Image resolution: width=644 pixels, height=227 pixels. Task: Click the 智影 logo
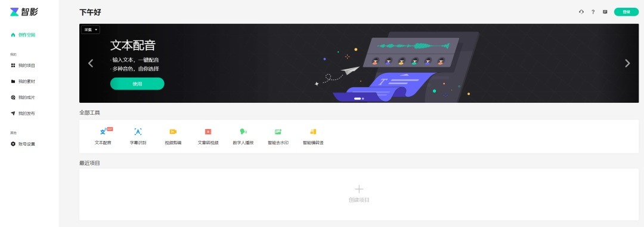(x=24, y=12)
